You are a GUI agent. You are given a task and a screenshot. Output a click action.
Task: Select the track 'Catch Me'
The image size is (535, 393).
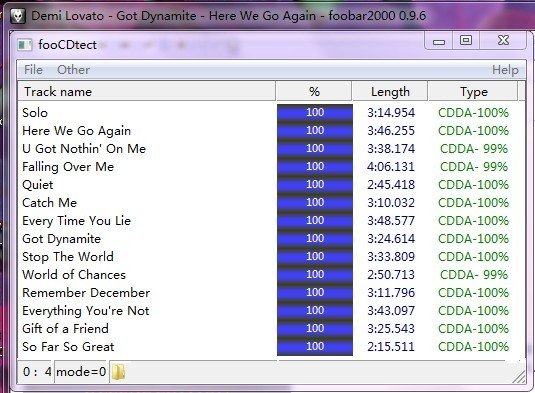point(49,203)
